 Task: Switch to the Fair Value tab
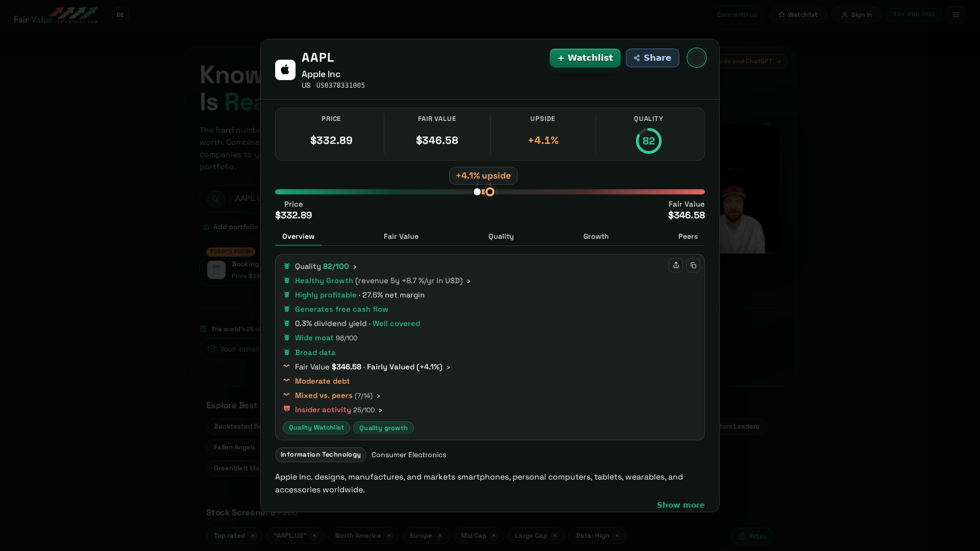[x=401, y=236]
